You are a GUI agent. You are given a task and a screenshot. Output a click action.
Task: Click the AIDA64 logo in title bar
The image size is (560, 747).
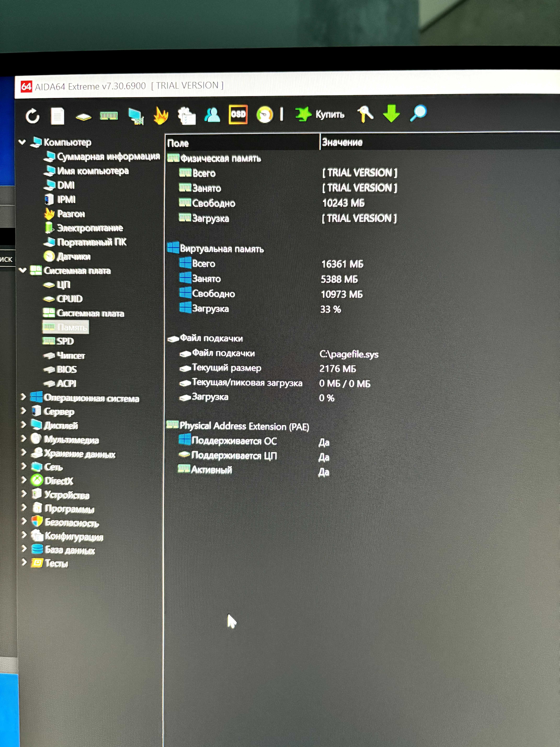26,86
